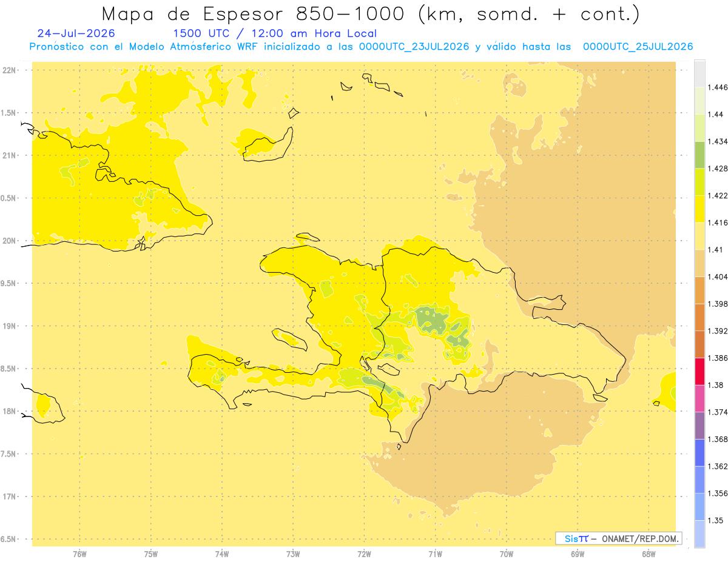Click the '7.5N' latitude label

pos(9,455)
